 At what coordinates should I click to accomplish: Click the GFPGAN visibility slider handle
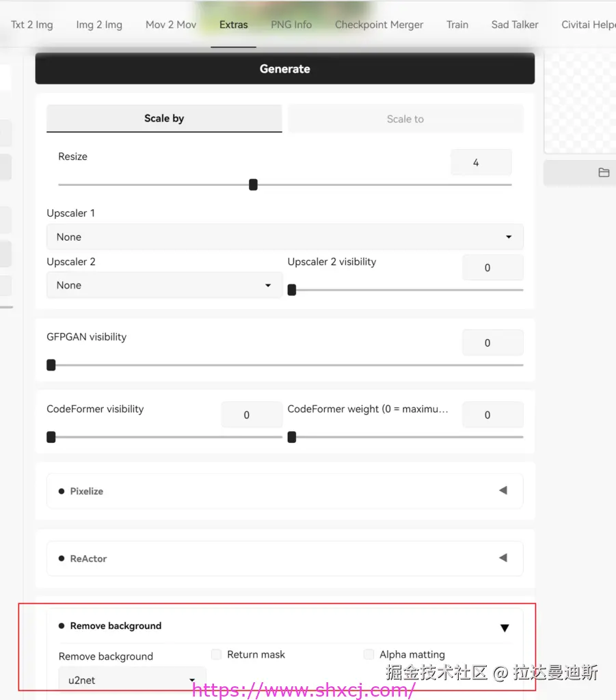(x=51, y=365)
